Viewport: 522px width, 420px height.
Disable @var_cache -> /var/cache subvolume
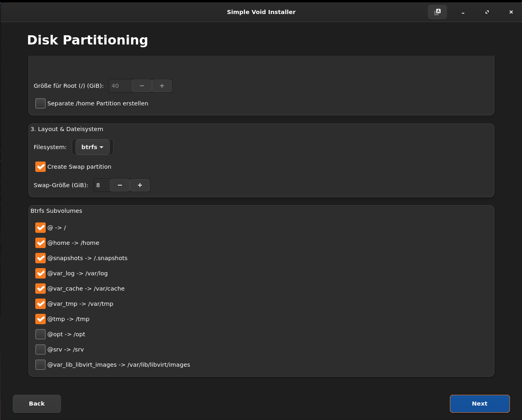[40, 289]
